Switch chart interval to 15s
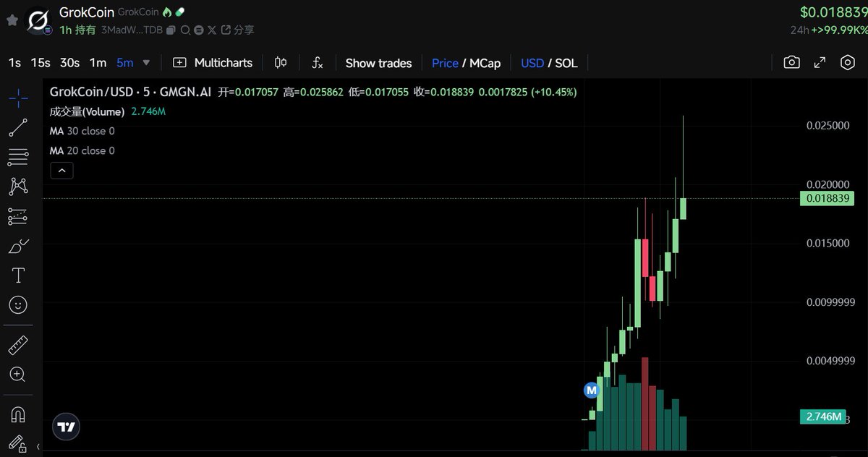Image resolution: width=868 pixels, height=457 pixels. click(41, 63)
